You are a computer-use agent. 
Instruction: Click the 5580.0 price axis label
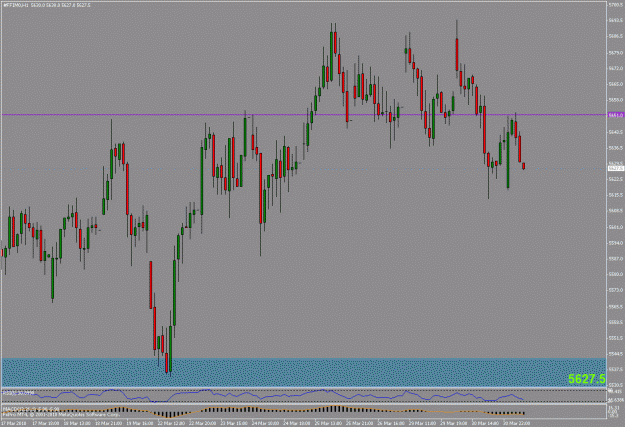[617, 274]
